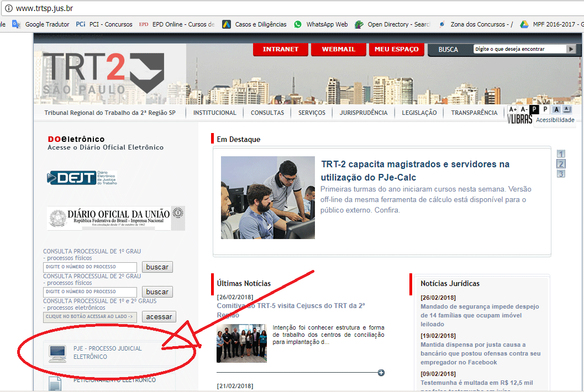
Task: Open the SERVIÇOS menu
Action: click(312, 113)
